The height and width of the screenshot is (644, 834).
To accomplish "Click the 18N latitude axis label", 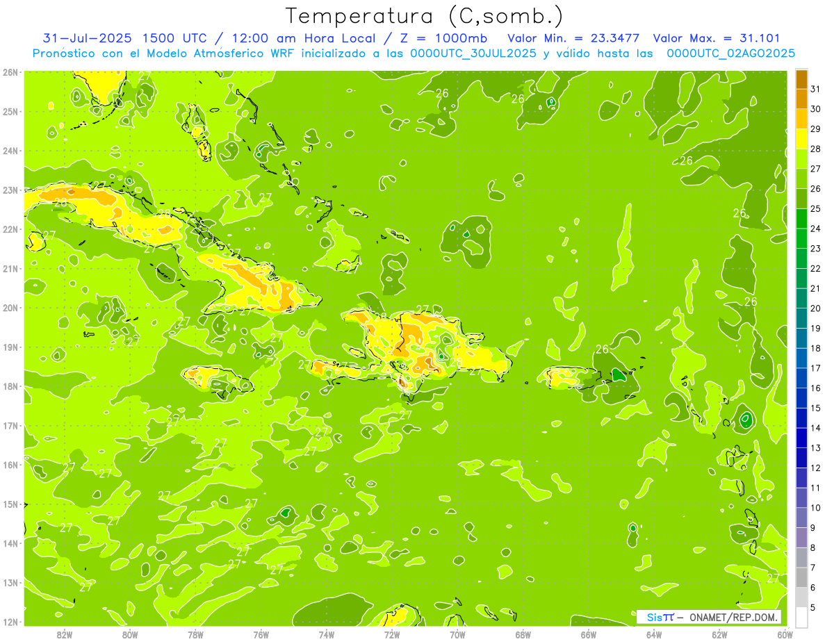I will (11, 386).
